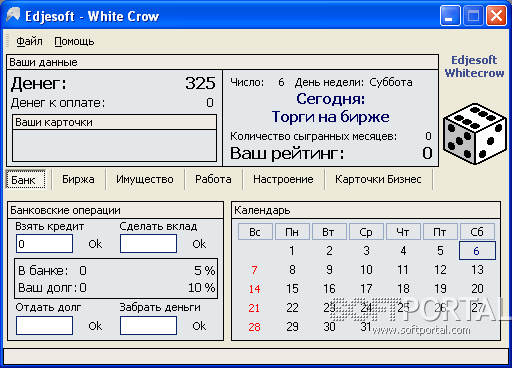Viewport: 512px width, 368px height.
Task: Click the Ср calendar column header
Action: tap(366, 232)
